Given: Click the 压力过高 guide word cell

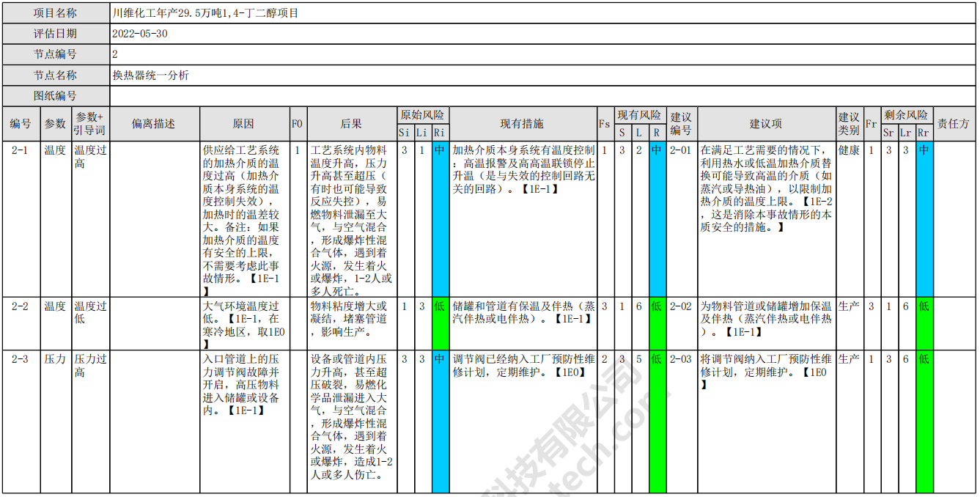Looking at the screenshot, I should pos(89,421).
